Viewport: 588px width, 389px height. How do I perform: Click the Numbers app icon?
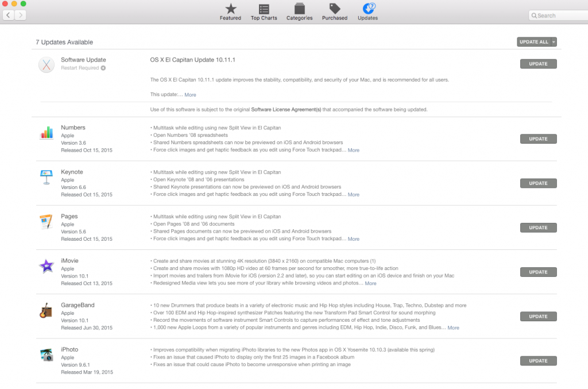pos(47,132)
